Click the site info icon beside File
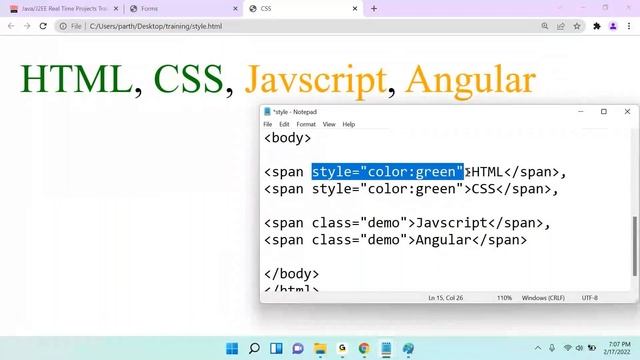This screenshot has width=640, height=360. pyautogui.click(x=63, y=26)
